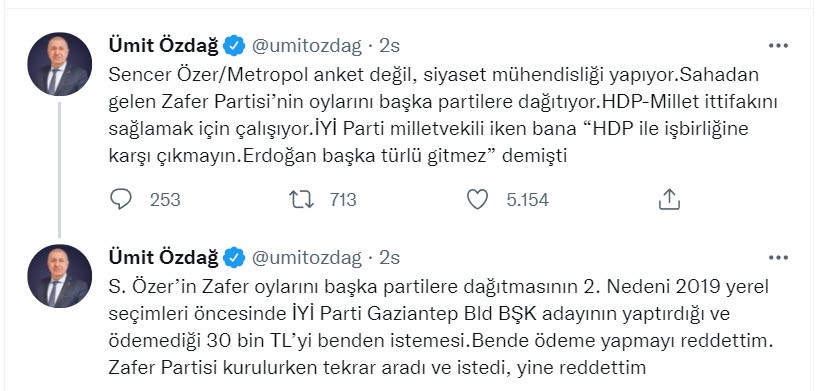This screenshot has height=391, width=835.
Task: Open first tweet's profile avatar
Action: coord(60,64)
